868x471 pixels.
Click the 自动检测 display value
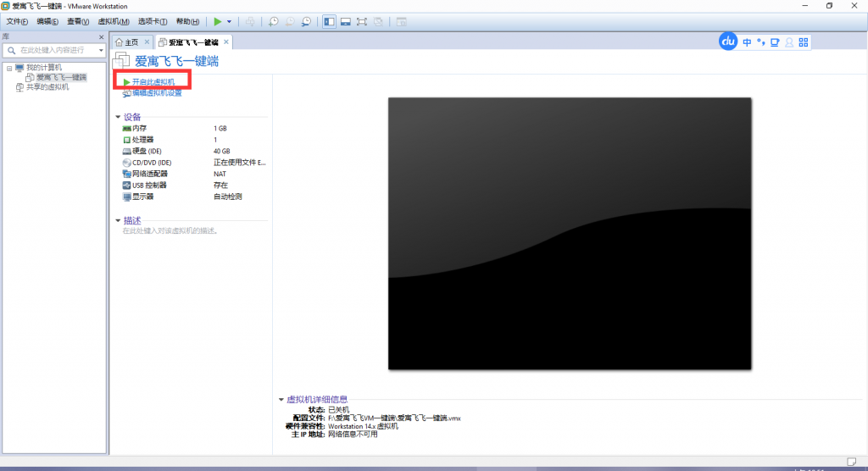tap(227, 197)
